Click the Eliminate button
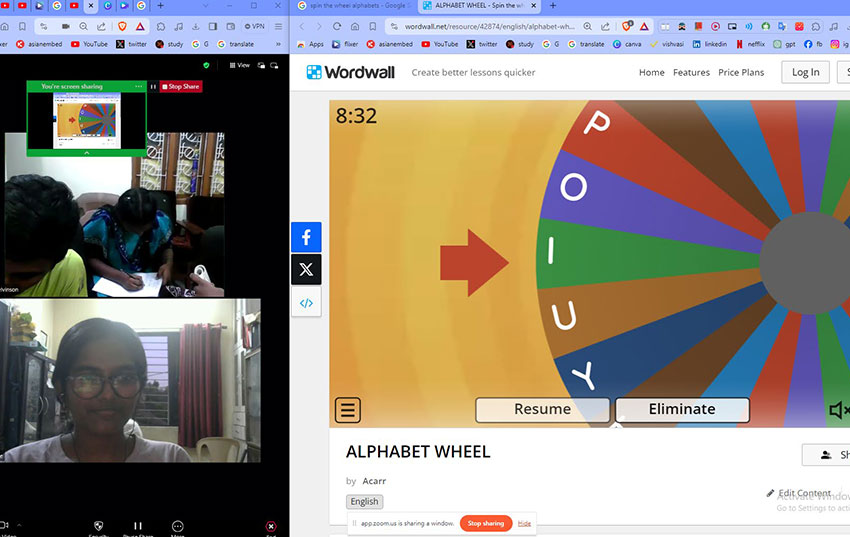This screenshot has height=537, width=850. pyautogui.click(x=682, y=409)
